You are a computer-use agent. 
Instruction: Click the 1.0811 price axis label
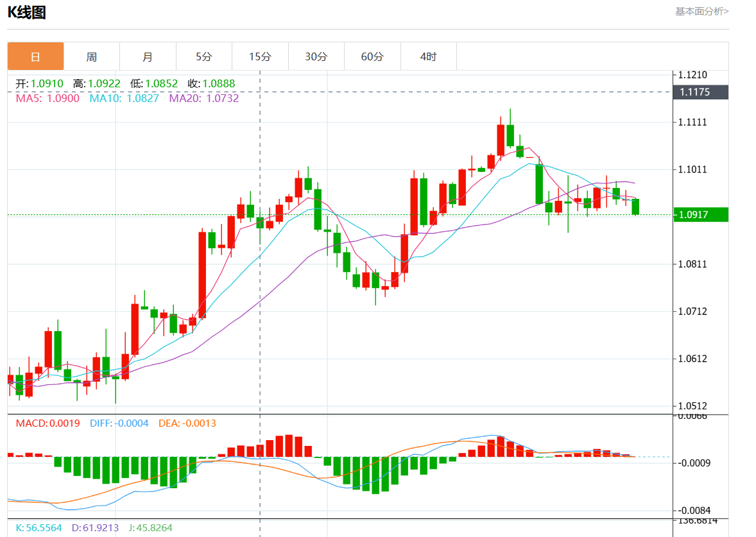tap(692, 264)
